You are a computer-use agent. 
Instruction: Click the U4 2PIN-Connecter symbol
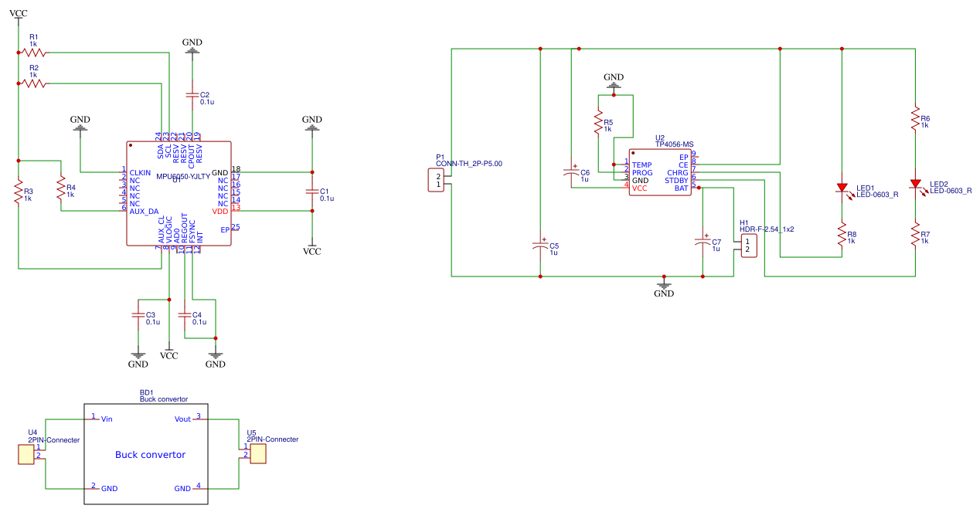27,454
